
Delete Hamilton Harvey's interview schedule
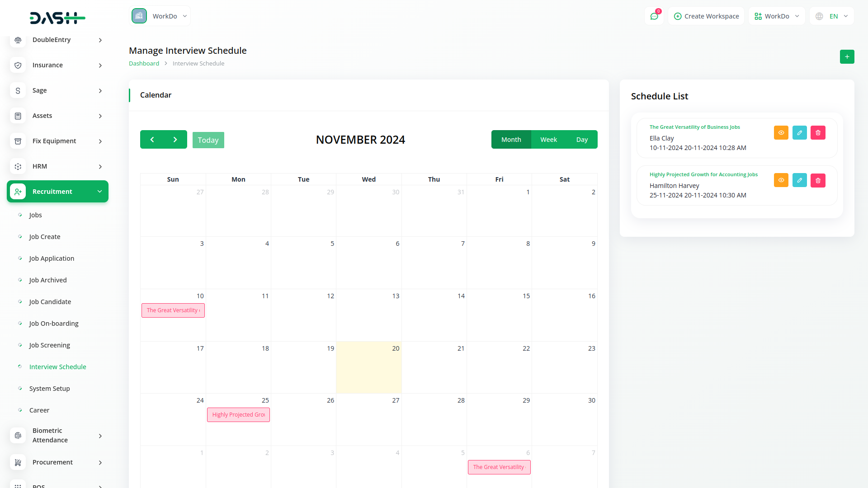(818, 181)
